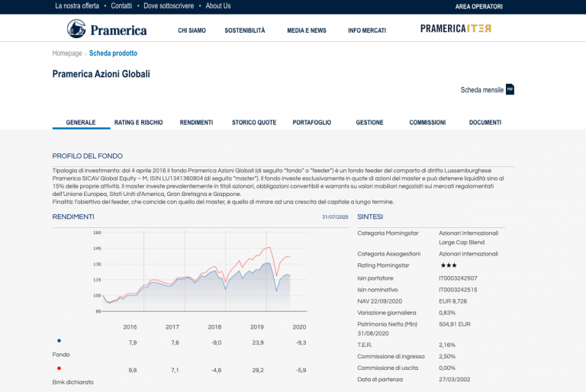The width and height of the screenshot is (586, 392).
Task: Go to Contatti page
Action: point(121,6)
